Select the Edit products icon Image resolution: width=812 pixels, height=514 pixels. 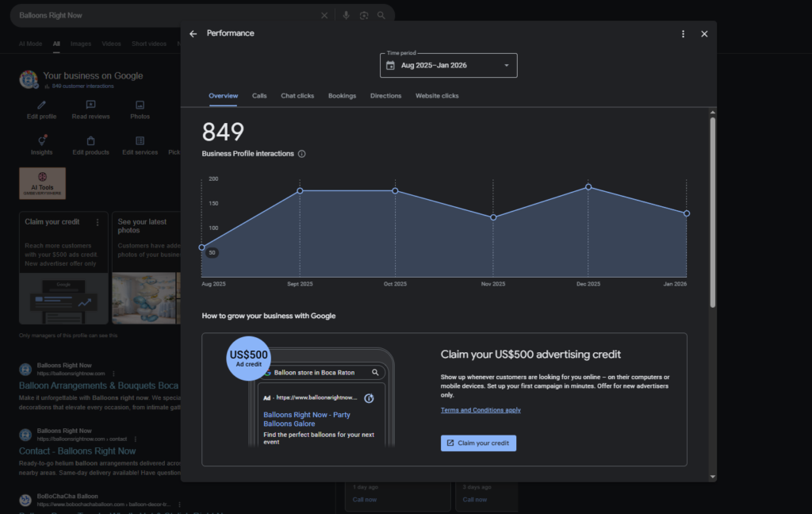tap(90, 140)
